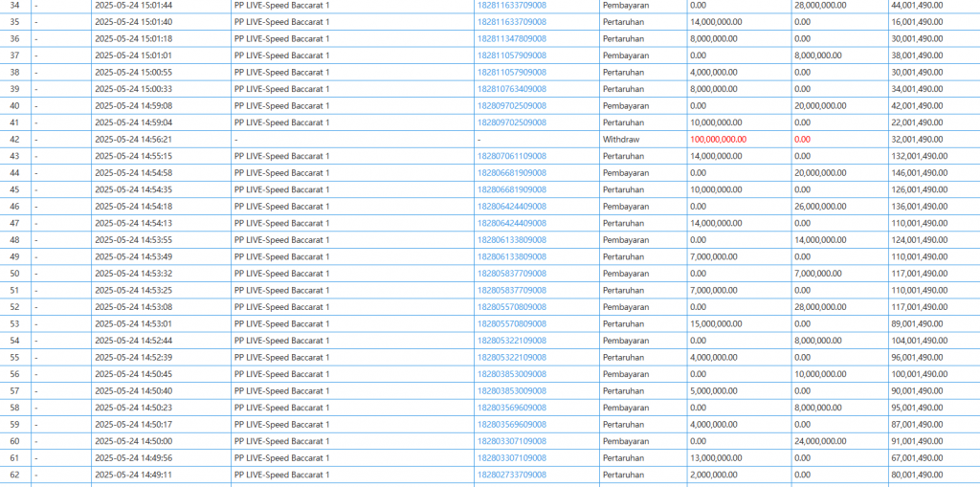
Task: Open ID 182805837709008 in row 50
Action: pyautogui.click(x=512, y=274)
